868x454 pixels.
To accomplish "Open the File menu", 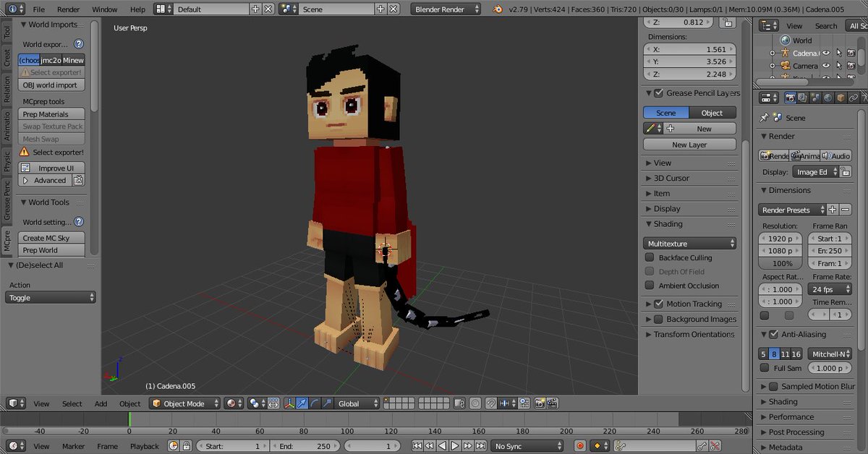I will tap(38, 9).
